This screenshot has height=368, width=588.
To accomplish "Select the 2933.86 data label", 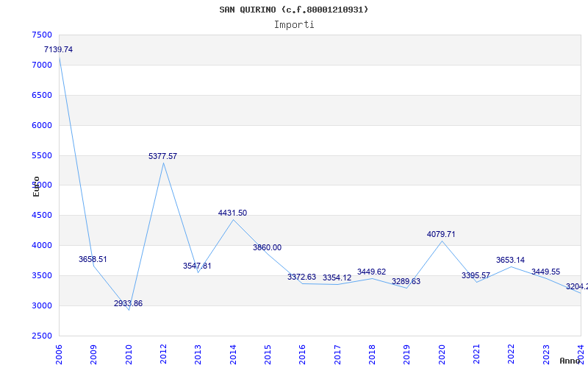I will [128, 303].
